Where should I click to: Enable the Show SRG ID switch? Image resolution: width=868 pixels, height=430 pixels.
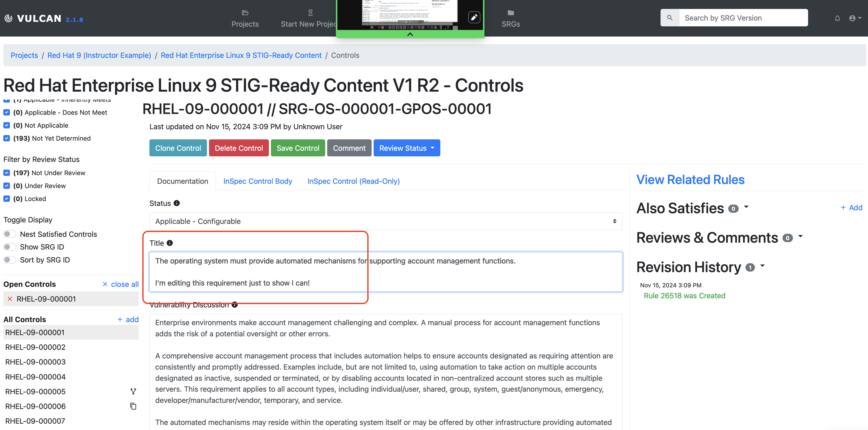[10, 247]
